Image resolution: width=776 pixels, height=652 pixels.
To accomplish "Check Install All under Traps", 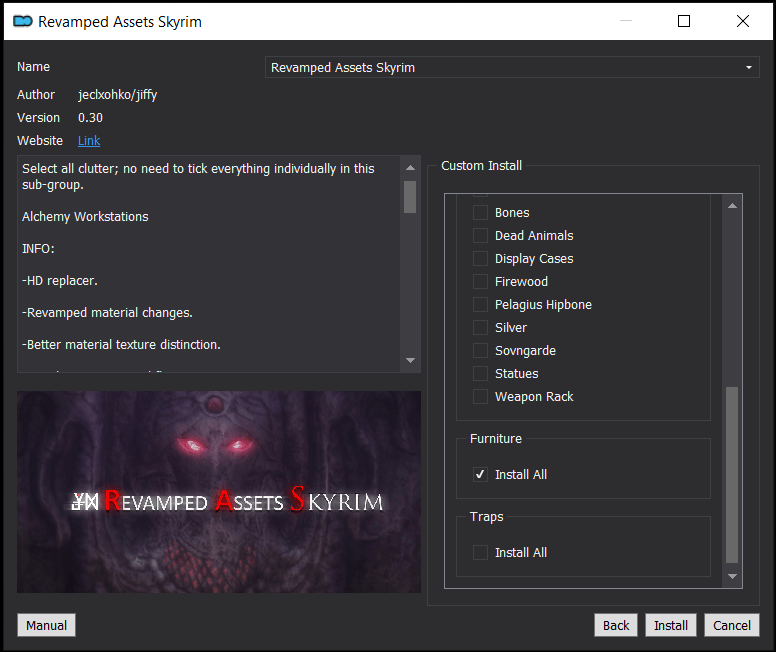I will (480, 552).
